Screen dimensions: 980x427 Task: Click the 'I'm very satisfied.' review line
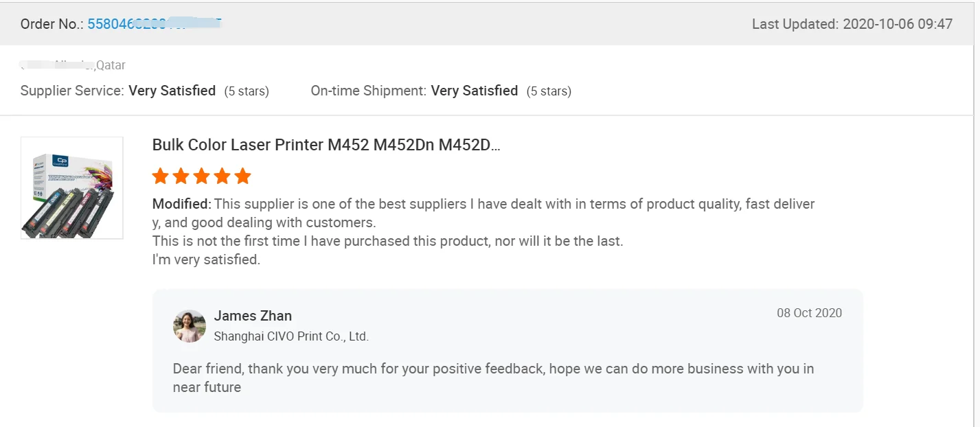click(206, 260)
